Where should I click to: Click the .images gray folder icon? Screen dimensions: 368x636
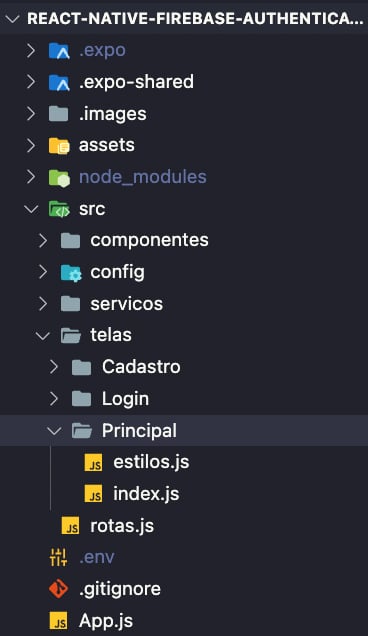[58, 114]
